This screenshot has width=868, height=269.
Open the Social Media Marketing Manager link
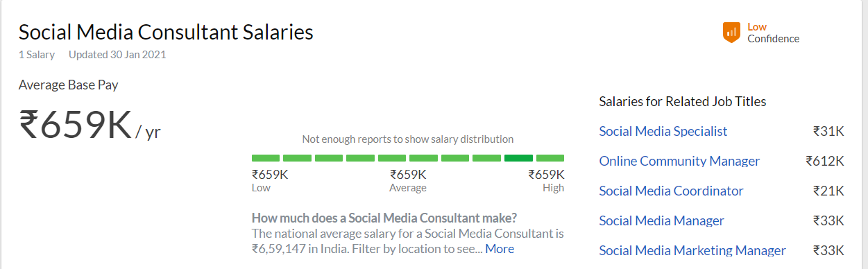[692, 250]
